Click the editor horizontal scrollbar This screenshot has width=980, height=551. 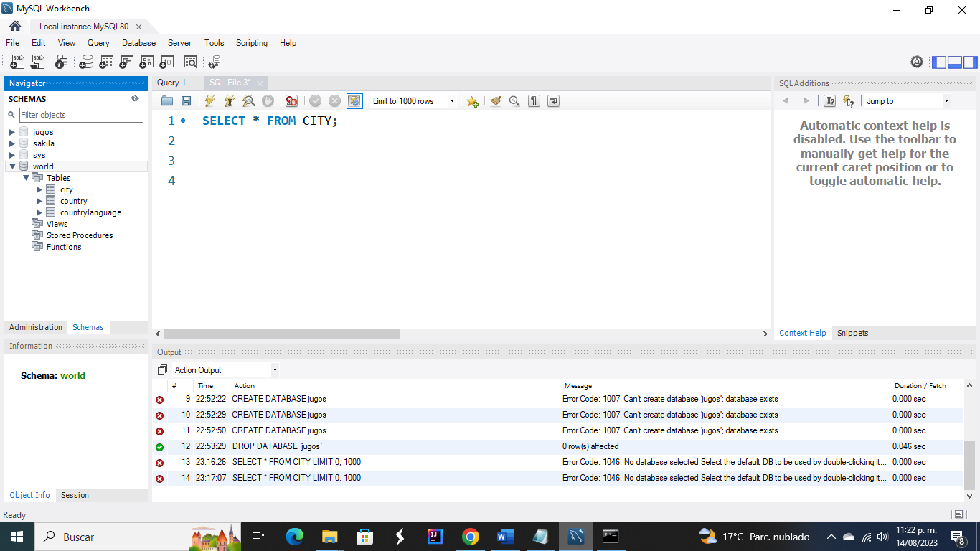[281, 334]
